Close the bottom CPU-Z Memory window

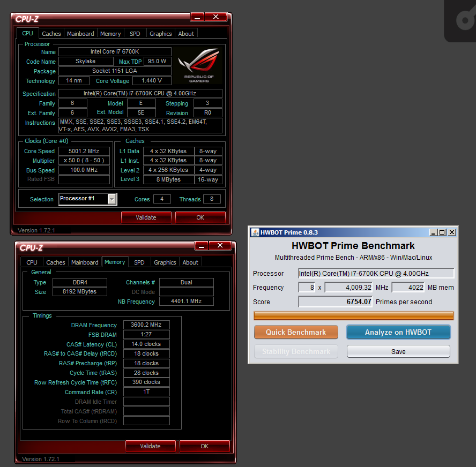[220, 246]
